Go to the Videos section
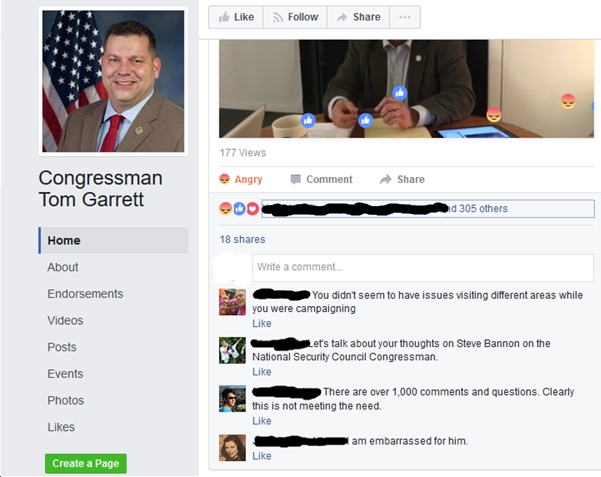This screenshot has width=601, height=477. 65,321
